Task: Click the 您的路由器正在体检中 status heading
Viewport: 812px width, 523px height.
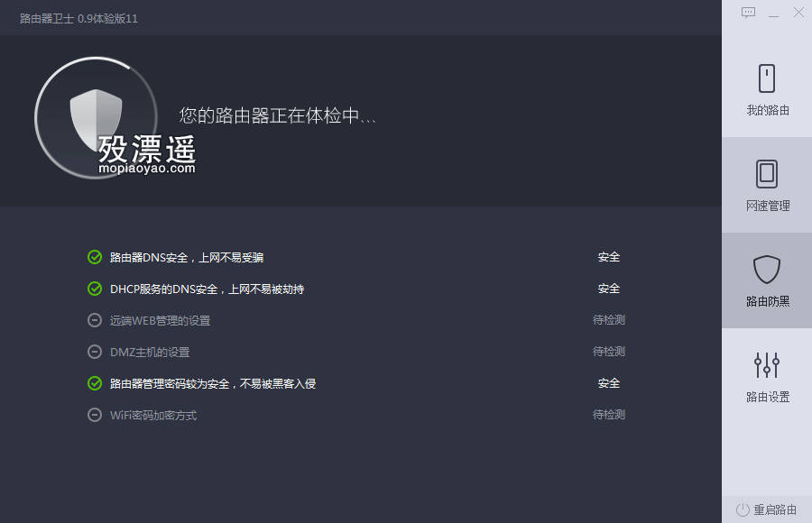Action: [277, 115]
